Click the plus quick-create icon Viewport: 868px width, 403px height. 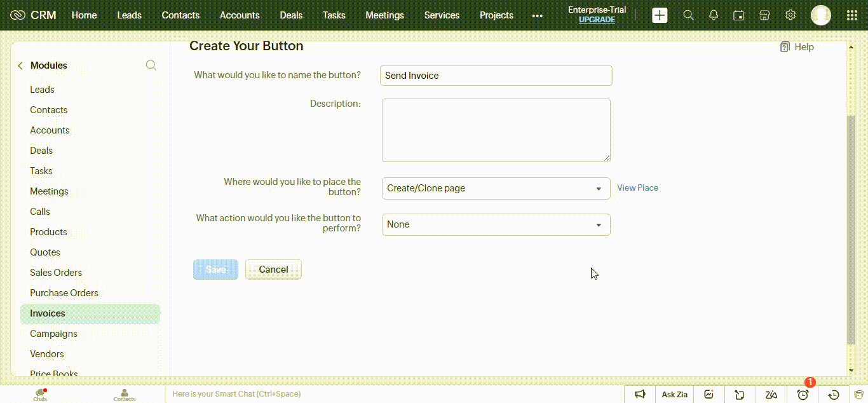pos(660,15)
